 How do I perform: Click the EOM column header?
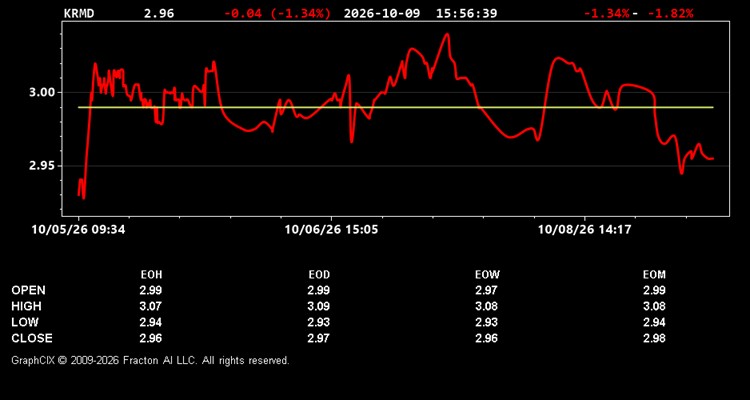click(x=654, y=275)
